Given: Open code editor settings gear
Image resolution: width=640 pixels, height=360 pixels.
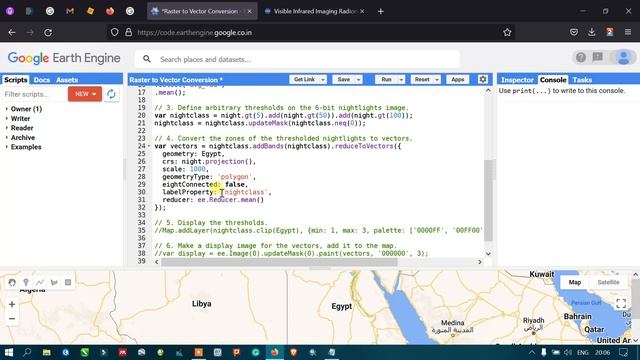Looking at the screenshot, I should point(483,79).
